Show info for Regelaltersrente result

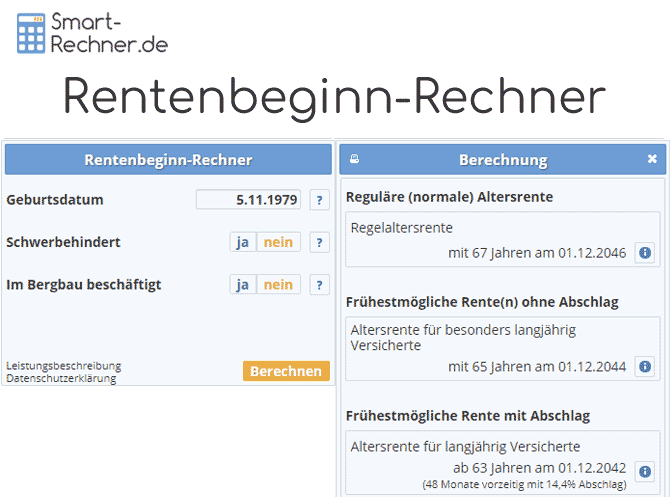645,253
